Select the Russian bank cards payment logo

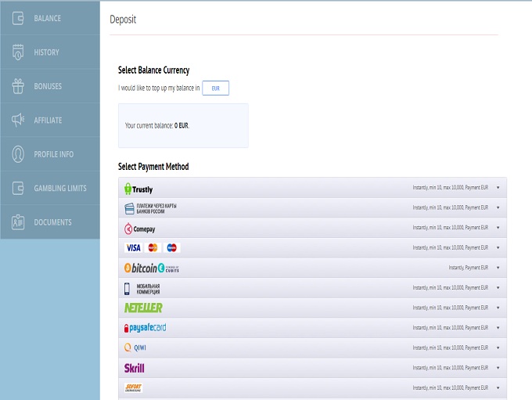pos(150,208)
